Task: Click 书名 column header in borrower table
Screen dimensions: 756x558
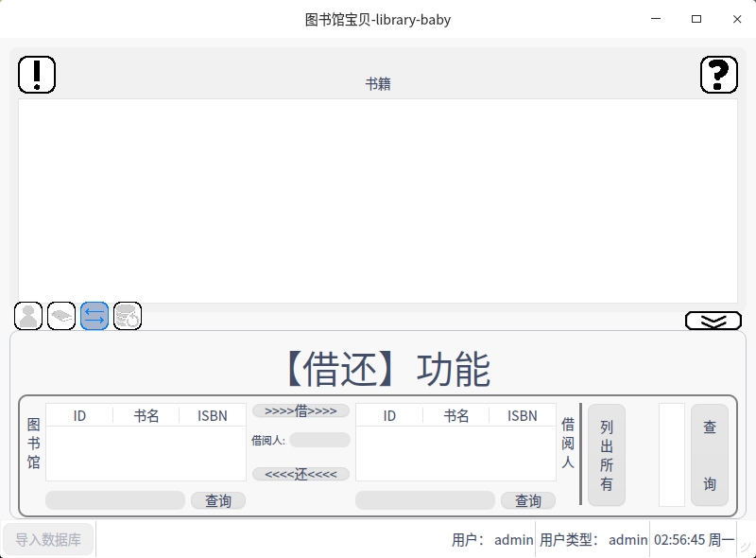Action: tap(456, 415)
